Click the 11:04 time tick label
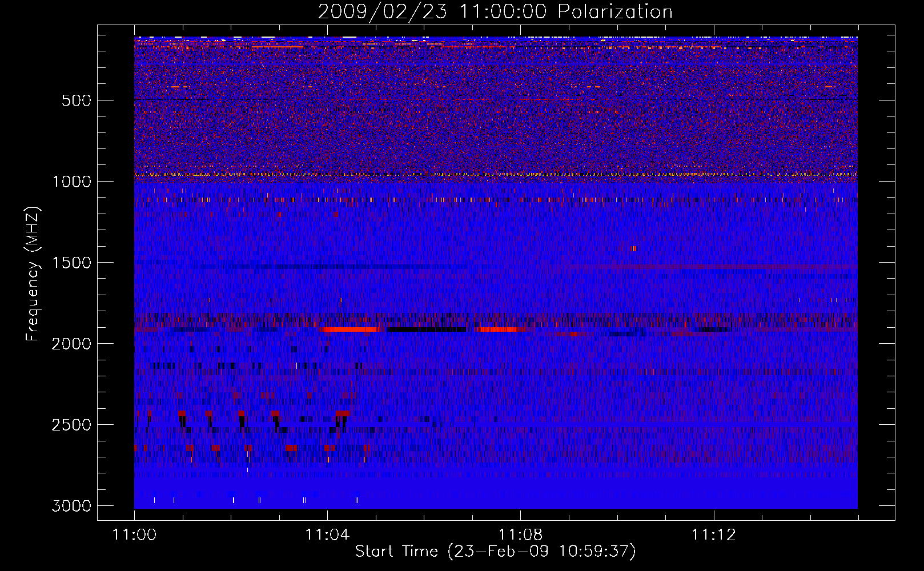The height and width of the screenshot is (571, 924). [x=327, y=535]
